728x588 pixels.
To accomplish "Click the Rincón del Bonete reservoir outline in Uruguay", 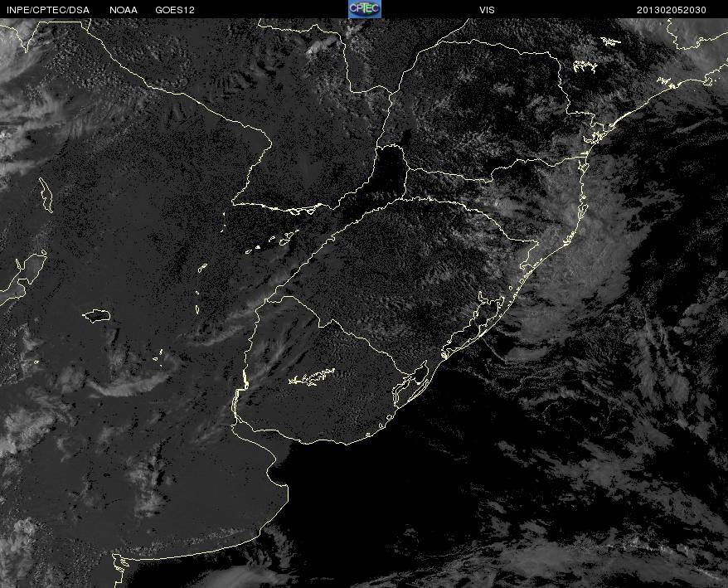I will [x=312, y=377].
